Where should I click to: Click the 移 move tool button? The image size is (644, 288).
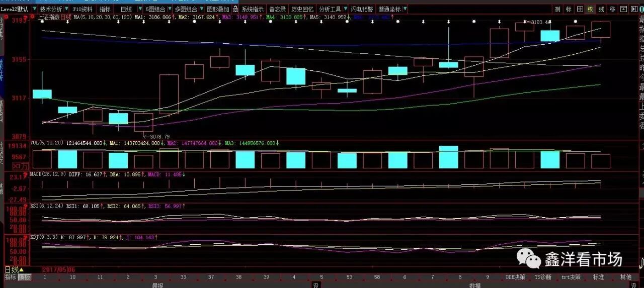(612, 9)
